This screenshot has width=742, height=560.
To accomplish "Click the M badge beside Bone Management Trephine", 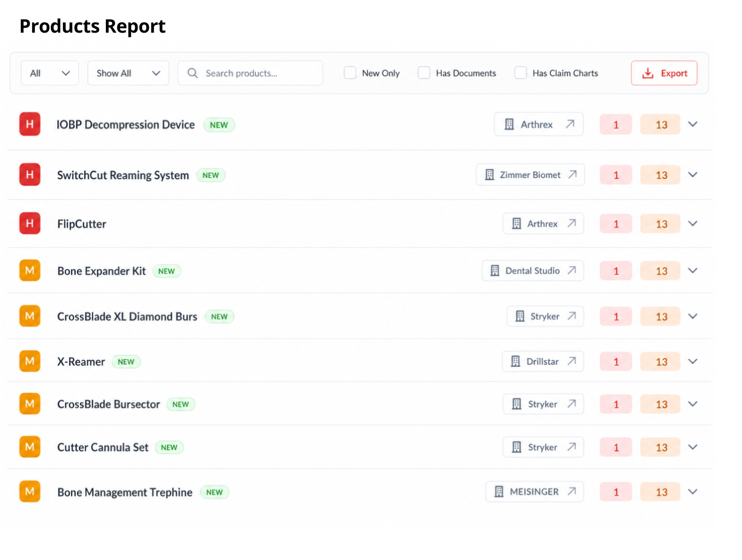I will (x=30, y=492).
